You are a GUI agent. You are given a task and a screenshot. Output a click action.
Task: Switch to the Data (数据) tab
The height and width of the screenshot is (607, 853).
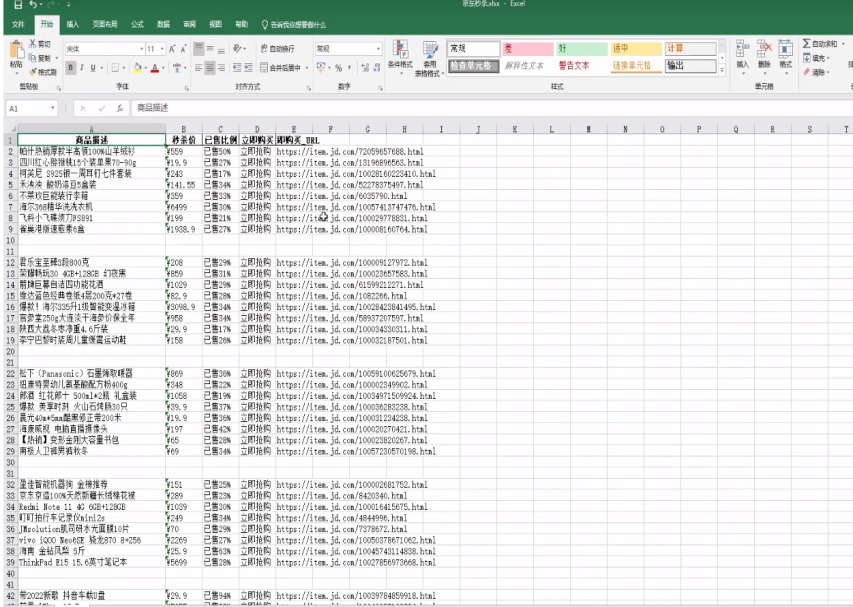(x=163, y=24)
